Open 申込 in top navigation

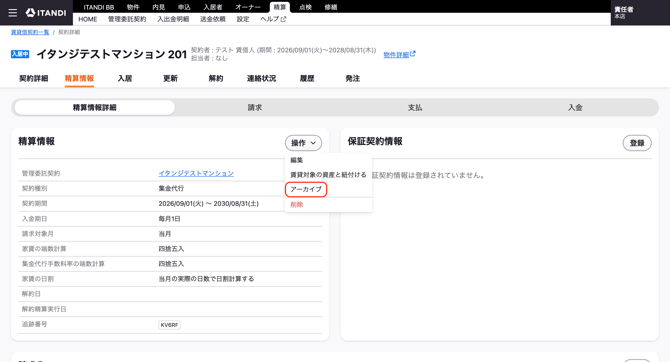click(184, 7)
